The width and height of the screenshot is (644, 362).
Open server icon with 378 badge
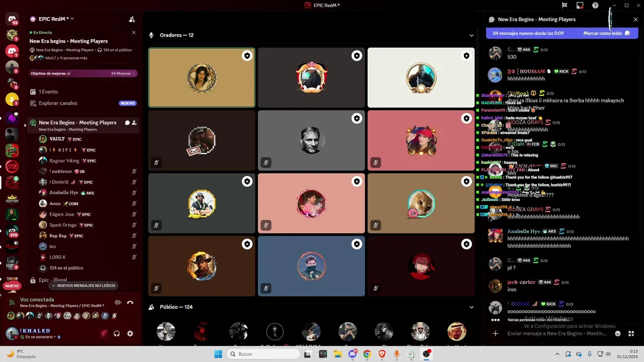point(12,231)
